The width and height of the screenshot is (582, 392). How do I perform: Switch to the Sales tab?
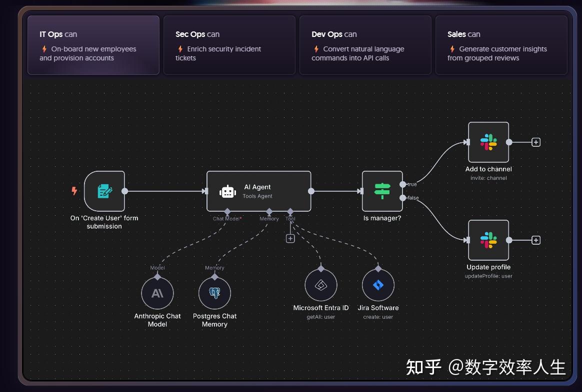(501, 45)
